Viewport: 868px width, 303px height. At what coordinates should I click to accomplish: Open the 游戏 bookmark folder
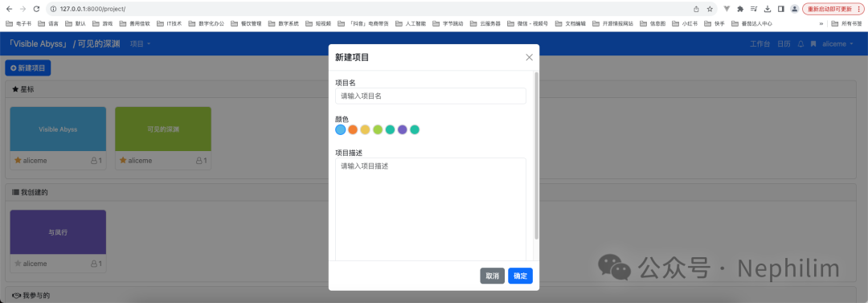tap(102, 24)
